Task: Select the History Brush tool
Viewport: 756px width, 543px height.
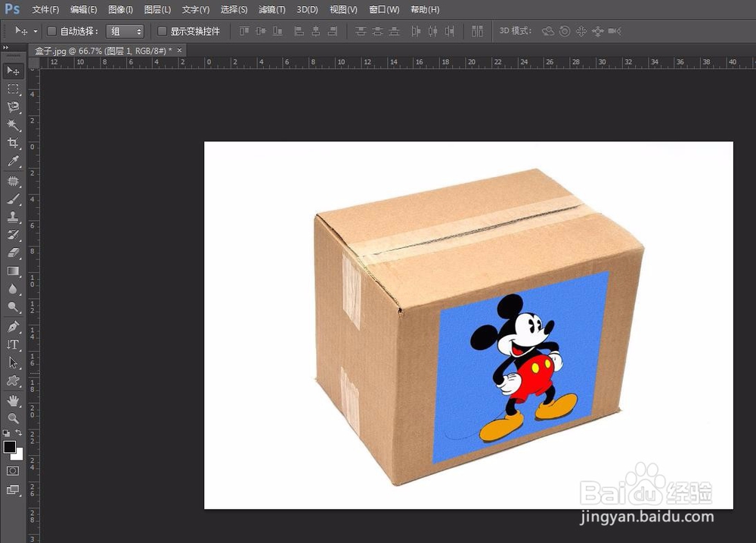Action: click(13, 235)
